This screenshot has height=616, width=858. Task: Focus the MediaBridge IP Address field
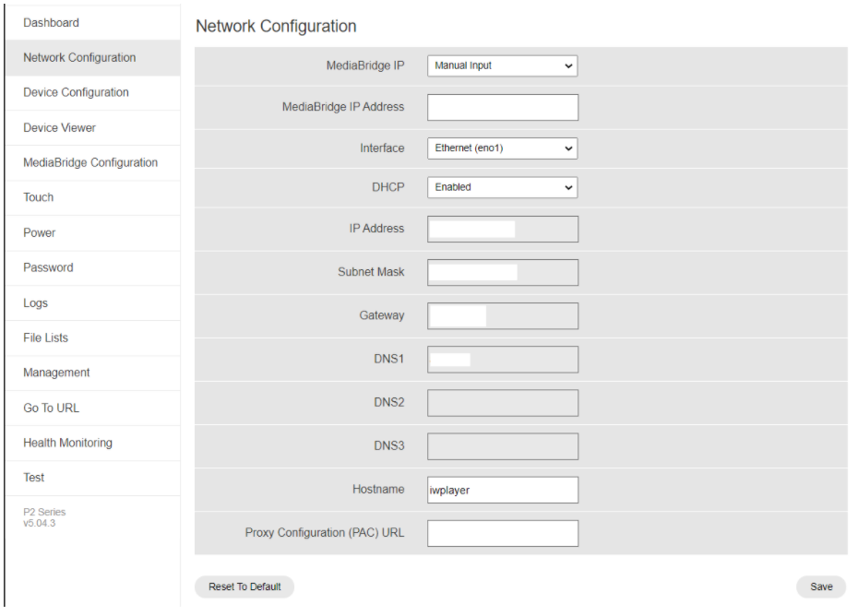point(502,107)
